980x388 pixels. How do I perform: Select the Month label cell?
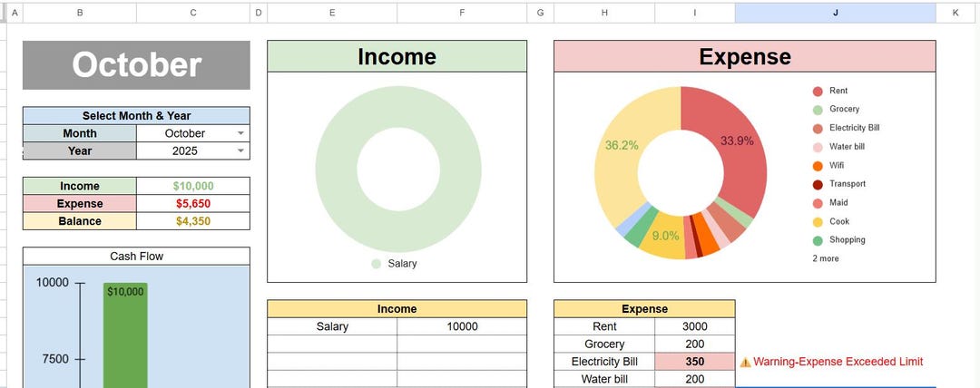tap(79, 133)
